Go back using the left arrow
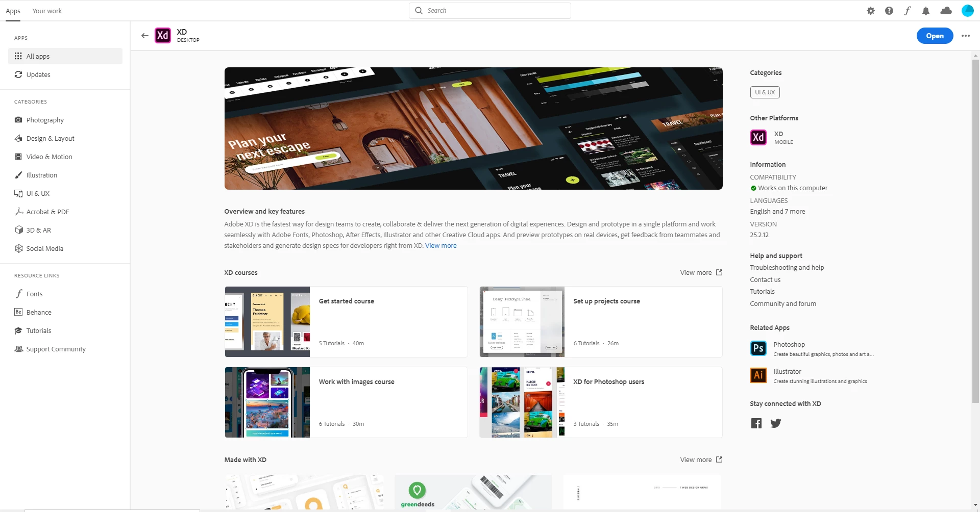 click(145, 36)
